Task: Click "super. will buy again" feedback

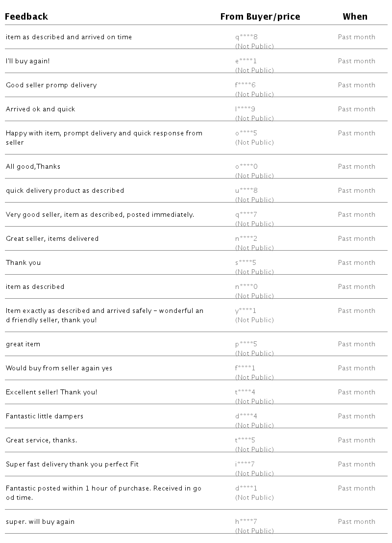Action: coord(40,521)
